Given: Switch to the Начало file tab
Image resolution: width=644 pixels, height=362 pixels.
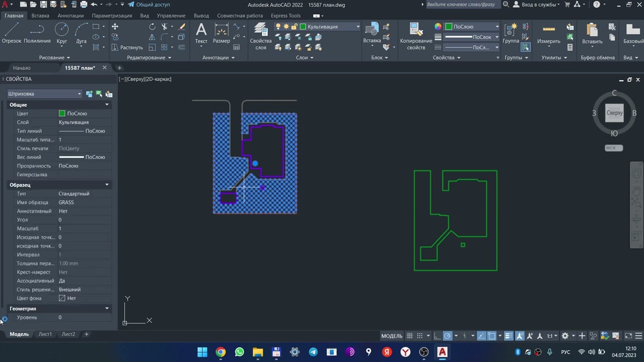Looking at the screenshot, I should [22, 68].
